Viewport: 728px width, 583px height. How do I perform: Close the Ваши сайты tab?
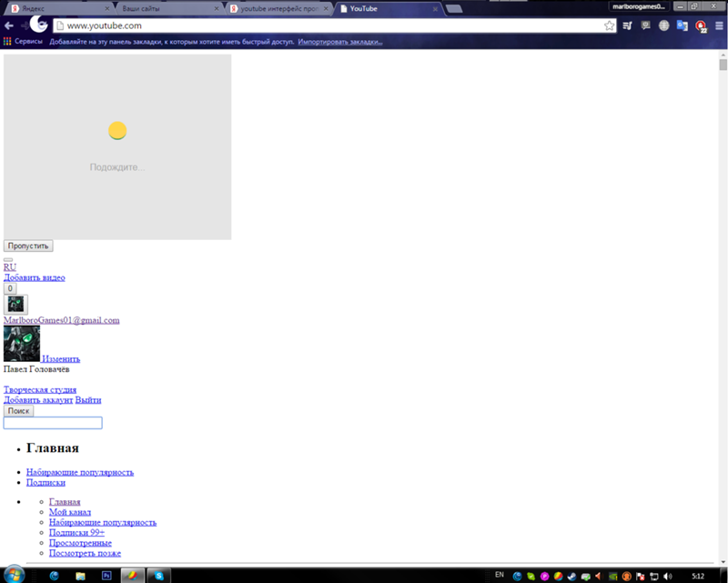click(x=217, y=8)
